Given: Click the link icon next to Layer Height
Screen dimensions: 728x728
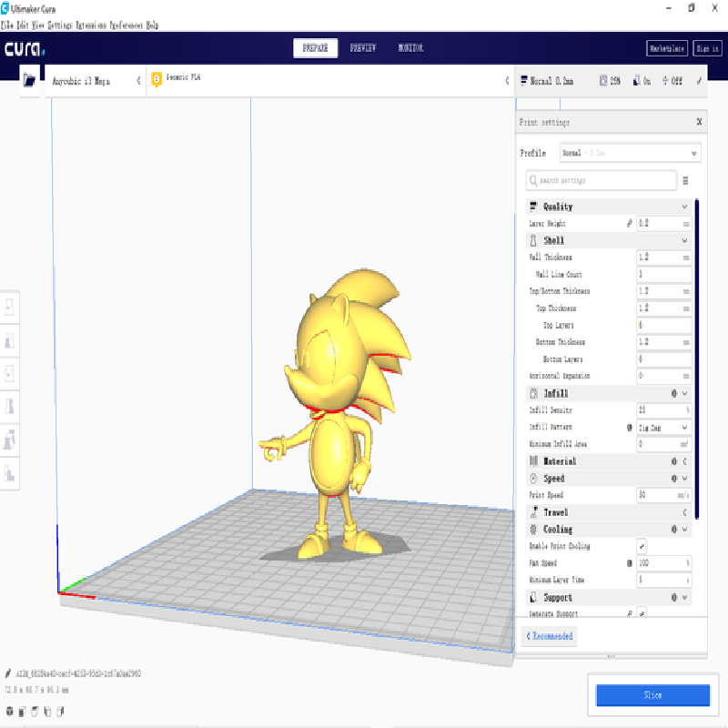Looking at the screenshot, I should 629,223.
